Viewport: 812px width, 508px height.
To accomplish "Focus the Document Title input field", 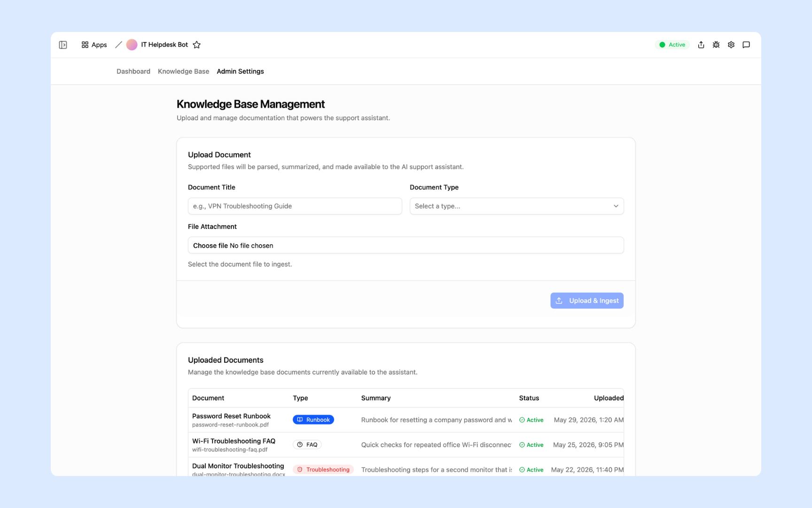I will click(295, 206).
